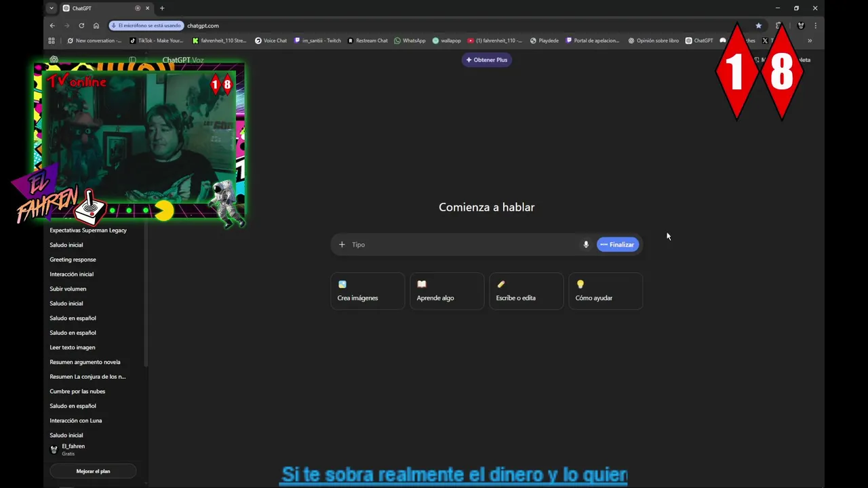This screenshot has height=488, width=868.
Task: Click the microphone-in-use indicator chip
Action: pos(146,26)
